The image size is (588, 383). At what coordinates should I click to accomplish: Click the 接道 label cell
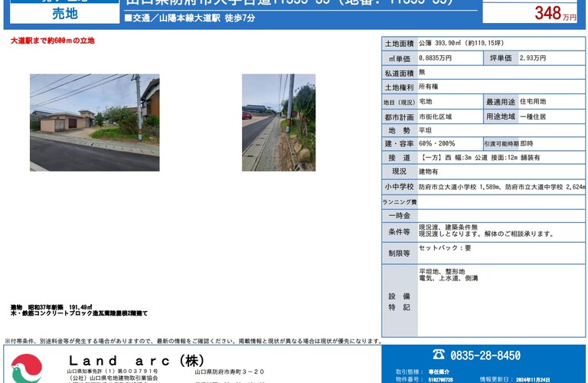(400, 158)
